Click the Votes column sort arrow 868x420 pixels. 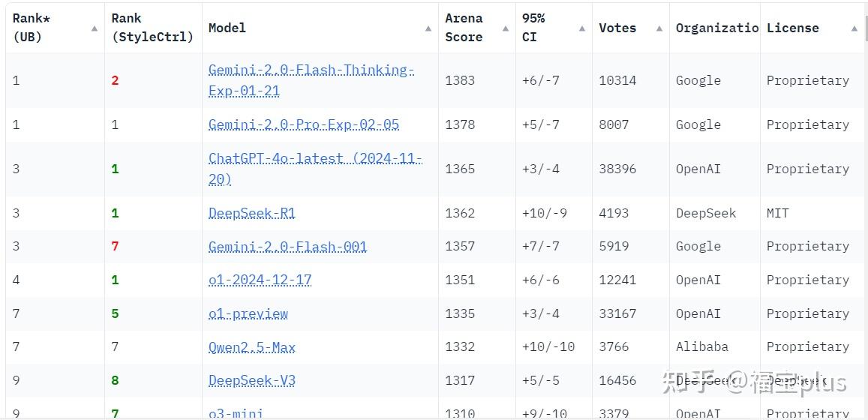(659, 28)
